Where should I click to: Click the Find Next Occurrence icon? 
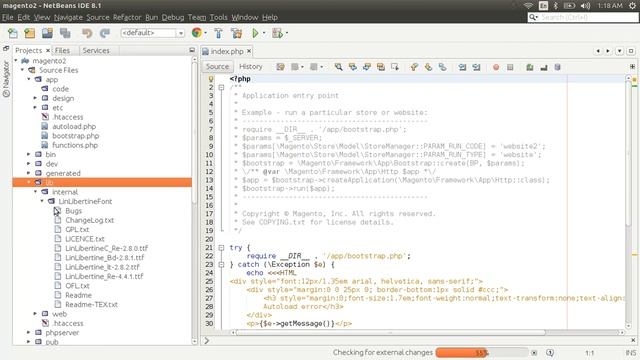click(367, 67)
